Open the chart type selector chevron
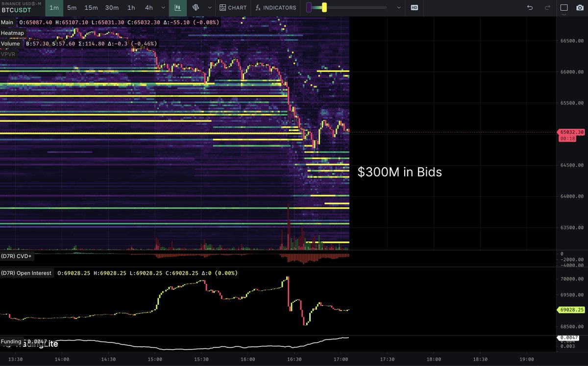This screenshot has height=366, width=588. click(210, 8)
